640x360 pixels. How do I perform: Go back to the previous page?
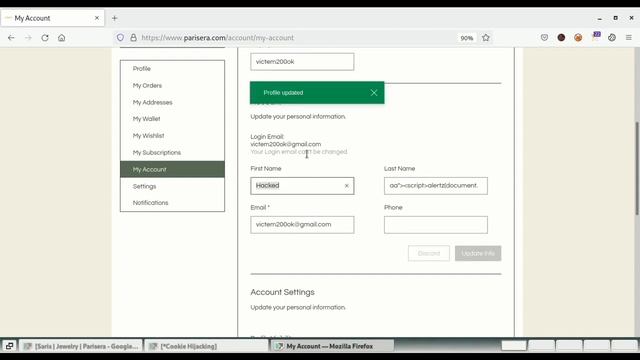pos(11,38)
